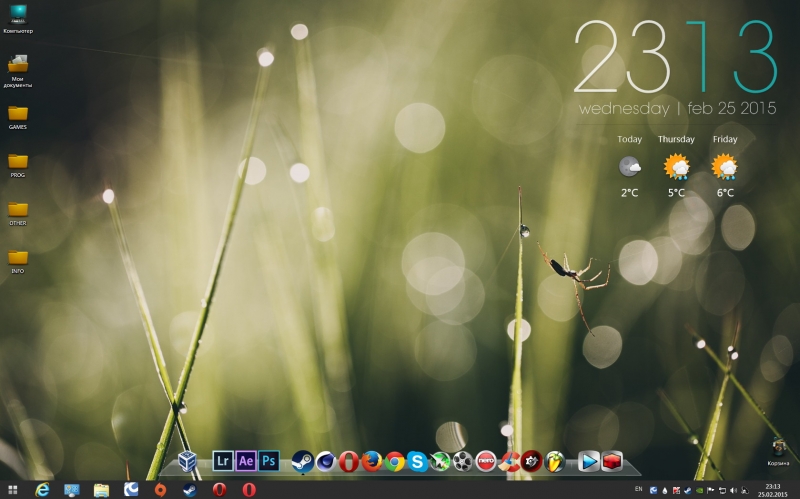Open VirtualBox from the dock
The image size is (800, 499).
(x=187, y=461)
